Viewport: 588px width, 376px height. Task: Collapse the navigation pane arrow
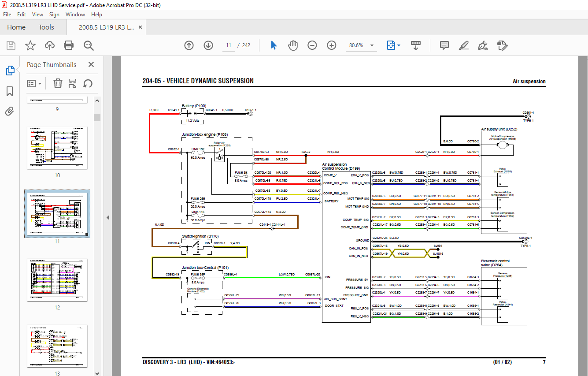pos(108,217)
